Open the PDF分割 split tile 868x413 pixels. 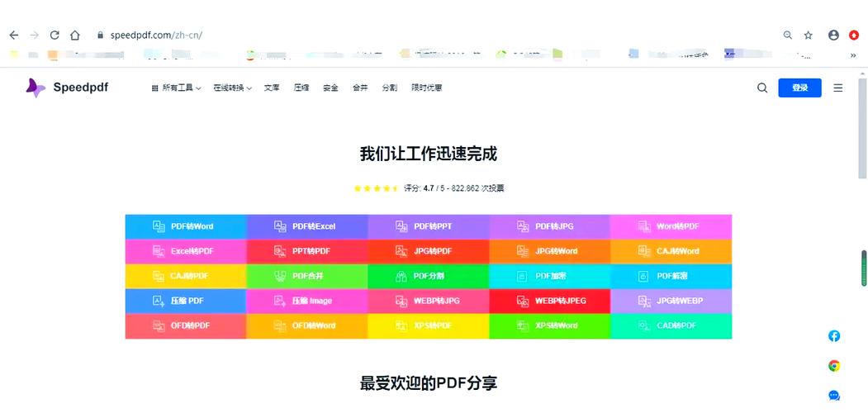pyautogui.click(x=429, y=276)
